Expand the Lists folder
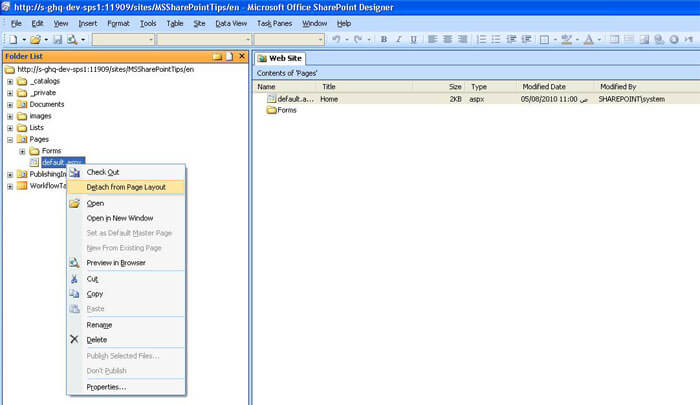 [x=10, y=128]
